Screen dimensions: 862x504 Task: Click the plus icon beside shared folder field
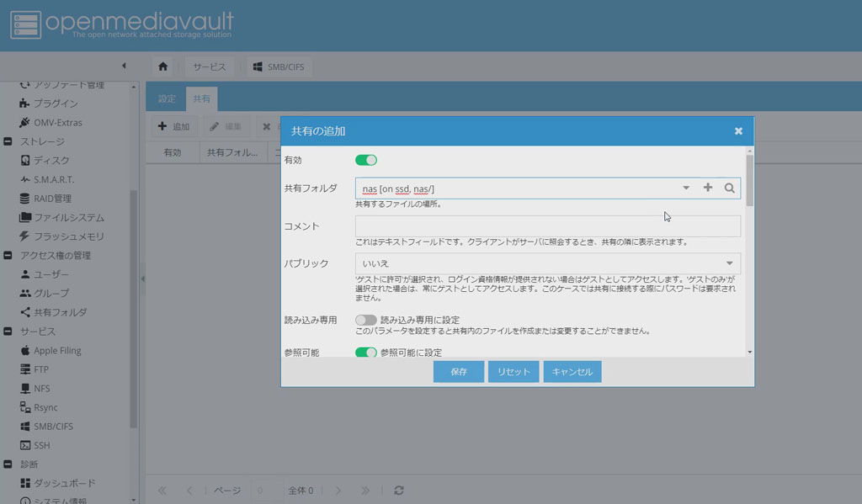click(x=708, y=188)
